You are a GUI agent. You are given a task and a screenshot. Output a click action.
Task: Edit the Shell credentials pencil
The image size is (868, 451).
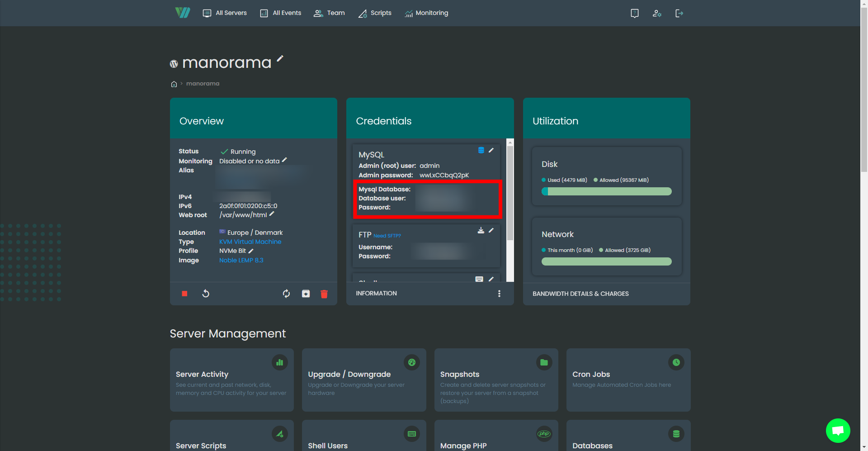tap(491, 279)
